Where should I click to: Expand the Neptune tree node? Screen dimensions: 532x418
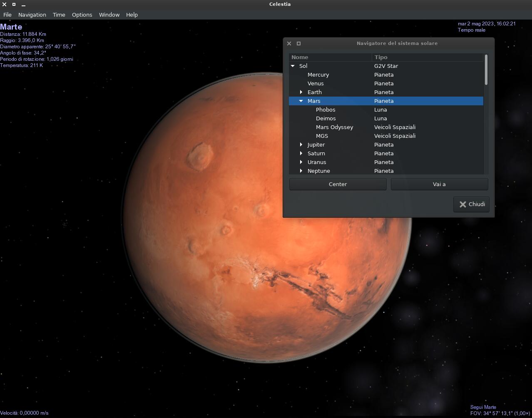301,171
